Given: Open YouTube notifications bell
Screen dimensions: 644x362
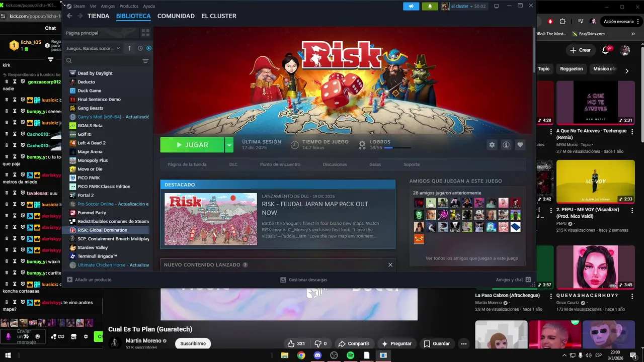Looking at the screenshot, I should click(606, 50).
